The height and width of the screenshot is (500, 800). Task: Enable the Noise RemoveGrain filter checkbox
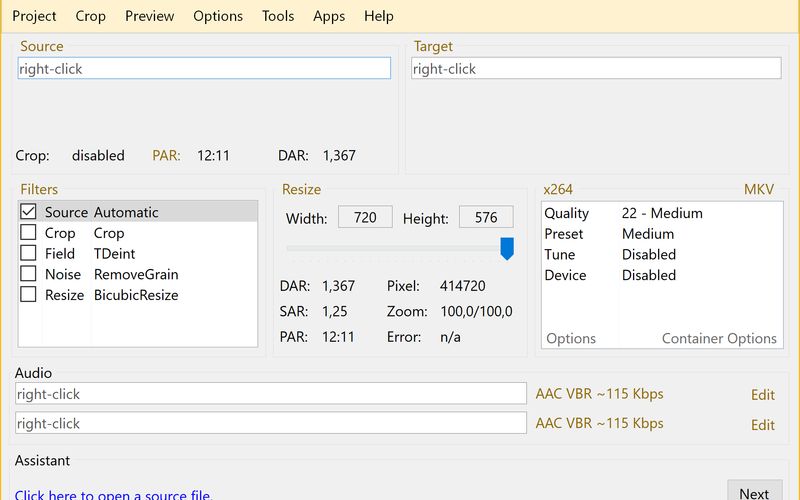28,274
